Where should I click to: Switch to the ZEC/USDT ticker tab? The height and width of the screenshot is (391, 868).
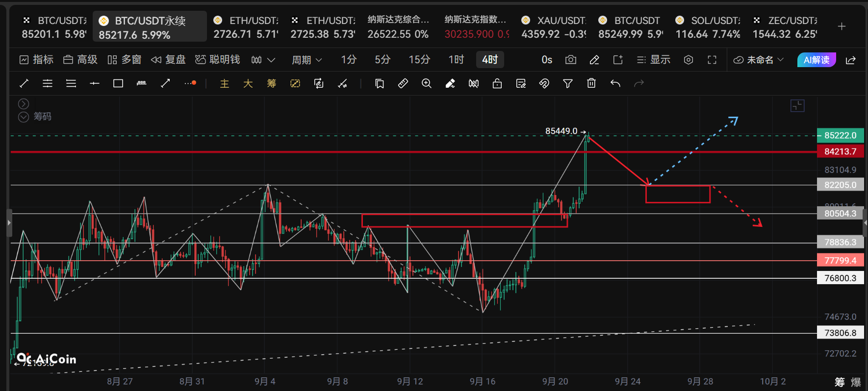(785, 27)
